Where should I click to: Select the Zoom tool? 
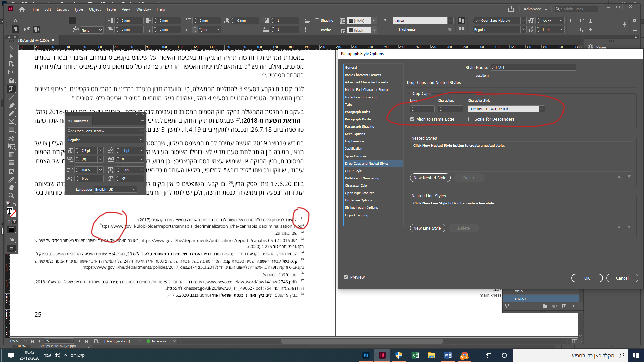11,196
